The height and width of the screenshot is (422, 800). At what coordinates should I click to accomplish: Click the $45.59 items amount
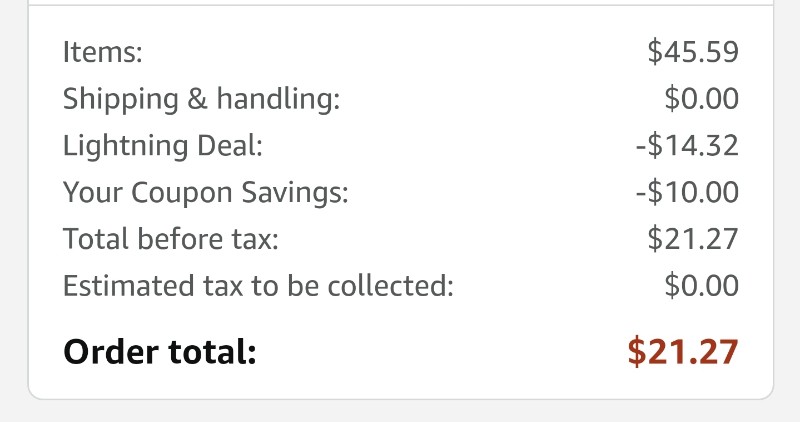693,52
